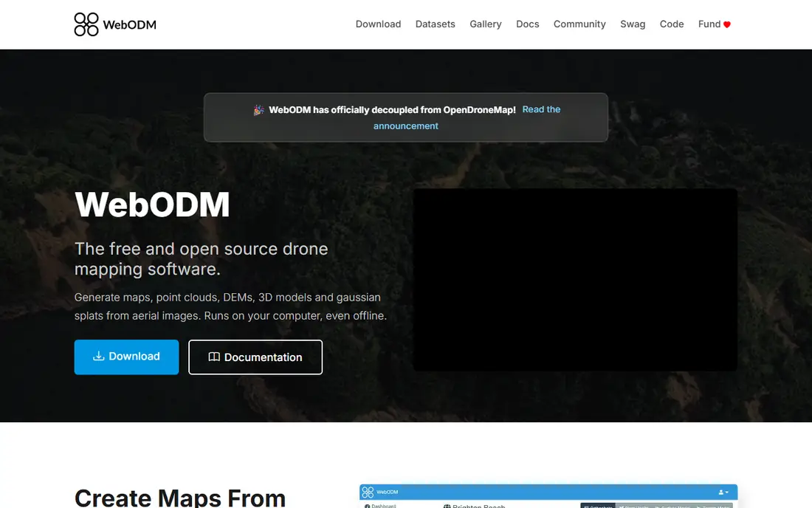Visit the Swag nav link

point(633,24)
